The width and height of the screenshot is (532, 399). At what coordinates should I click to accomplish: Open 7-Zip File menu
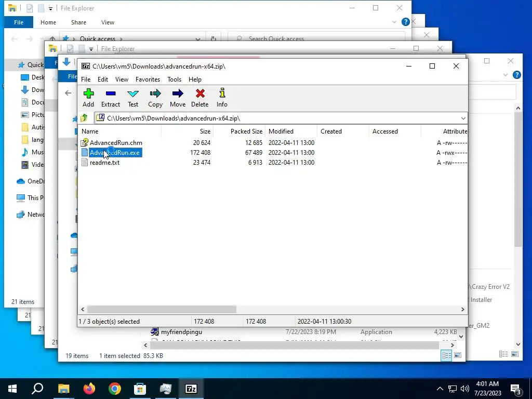point(86,79)
